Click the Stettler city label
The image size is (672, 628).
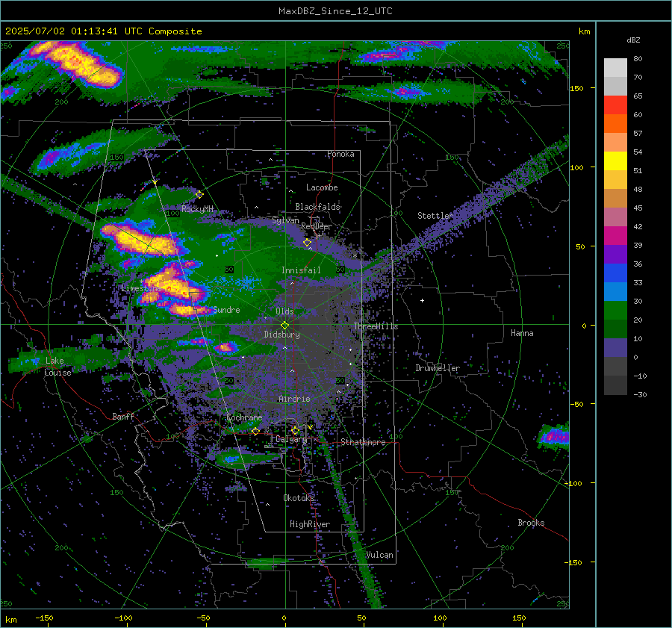[435, 216]
